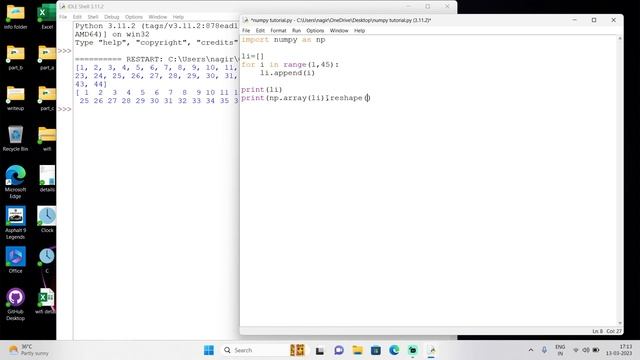Click the editor status bar Ln Col indicator
Viewport: 640px width, 360px height.
[x=607, y=331]
